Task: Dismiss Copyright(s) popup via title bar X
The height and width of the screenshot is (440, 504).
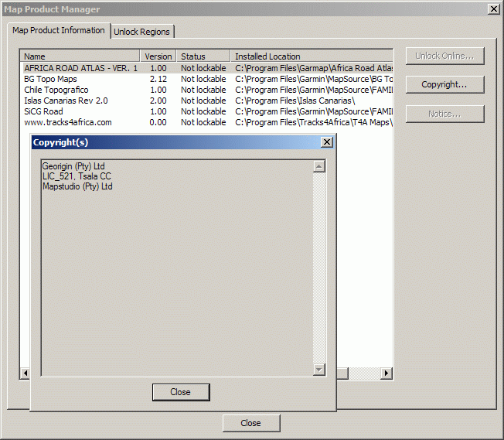Action: 327,142
